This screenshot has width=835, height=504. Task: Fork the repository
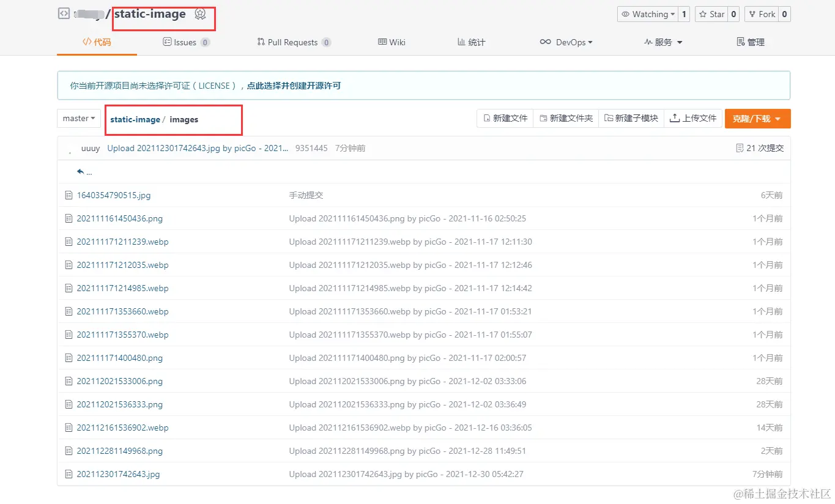coord(762,14)
